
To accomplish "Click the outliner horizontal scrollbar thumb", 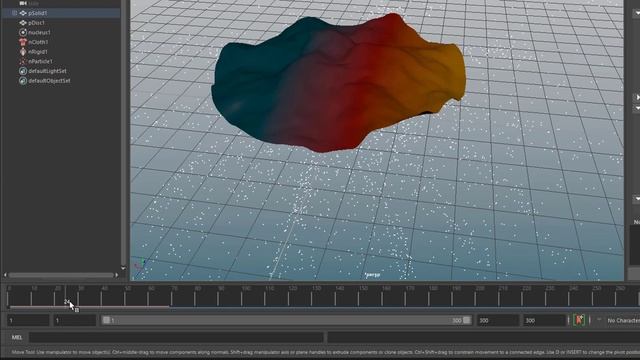I will point(61,275).
